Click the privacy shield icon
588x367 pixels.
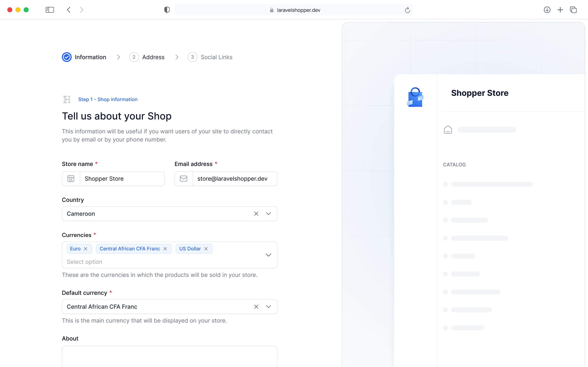(x=167, y=10)
